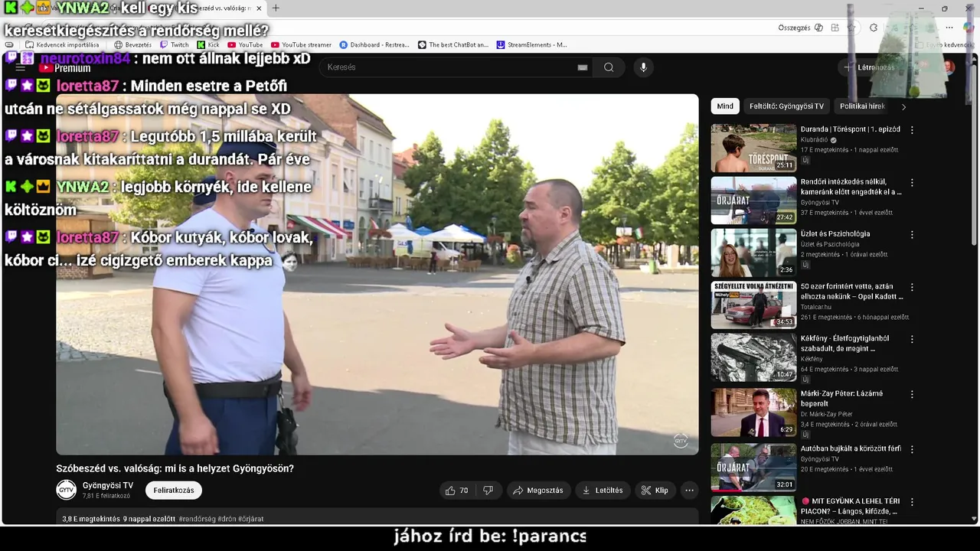Open options menu for Opel Kadett video
The image size is (980, 551).
point(912,288)
